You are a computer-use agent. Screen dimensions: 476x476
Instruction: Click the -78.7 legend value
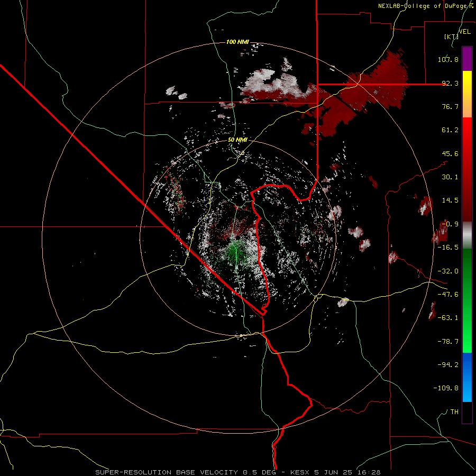(x=448, y=342)
